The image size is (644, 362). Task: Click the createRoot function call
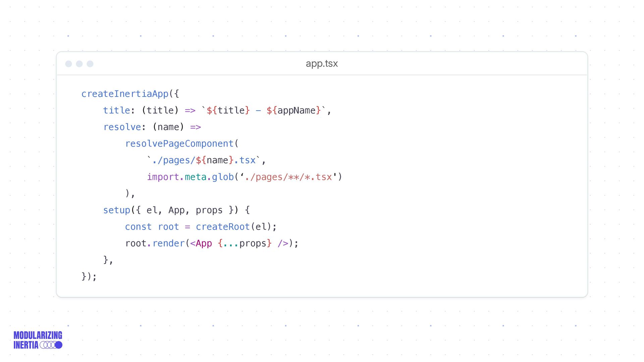click(x=223, y=227)
